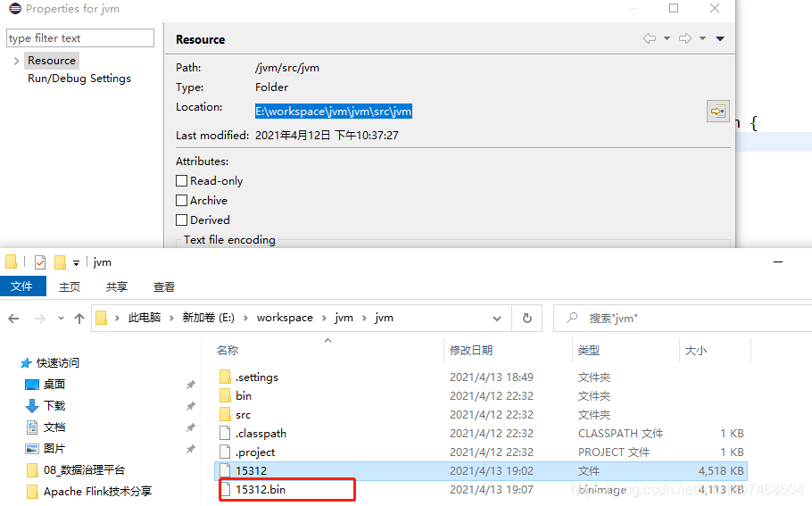Click the pin icon next to 图片
The image size is (812, 506).
191,449
